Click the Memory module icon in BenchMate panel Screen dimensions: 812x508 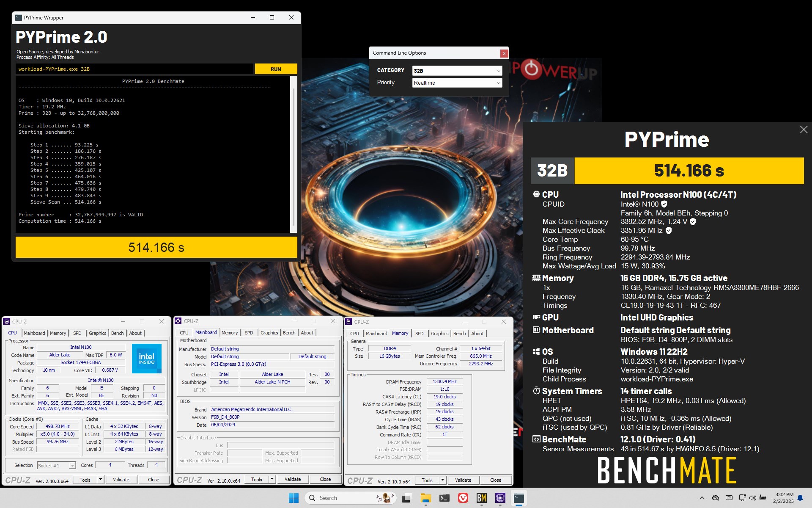(x=536, y=278)
